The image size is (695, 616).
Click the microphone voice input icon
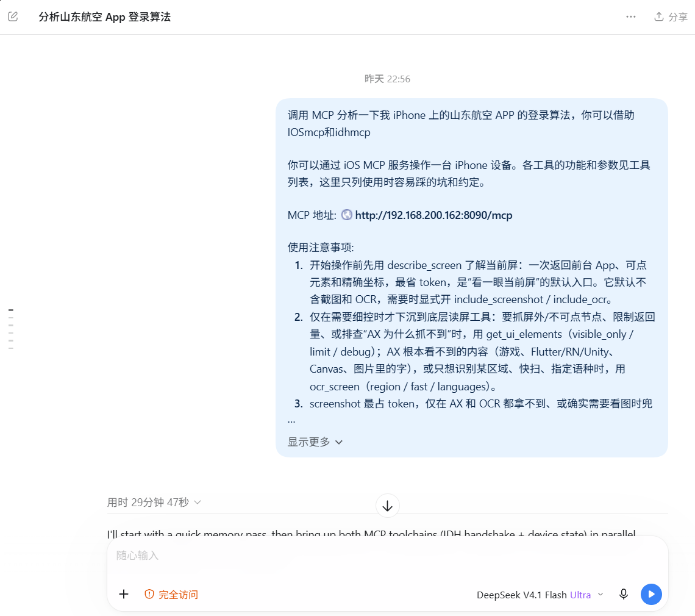click(x=624, y=594)
